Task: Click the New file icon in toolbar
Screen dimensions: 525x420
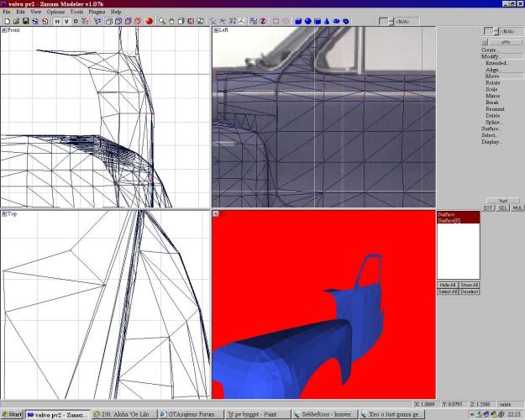Action: [x=6, y=21]
